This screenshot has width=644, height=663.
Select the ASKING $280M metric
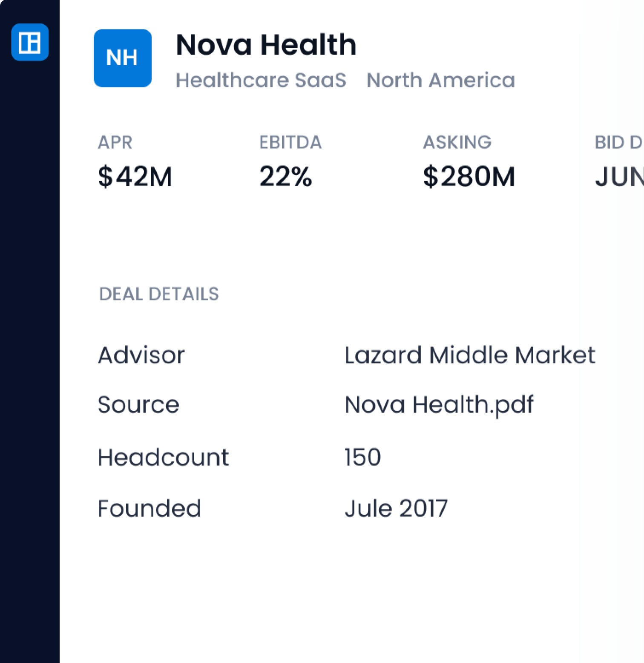[x=469, y=161]
